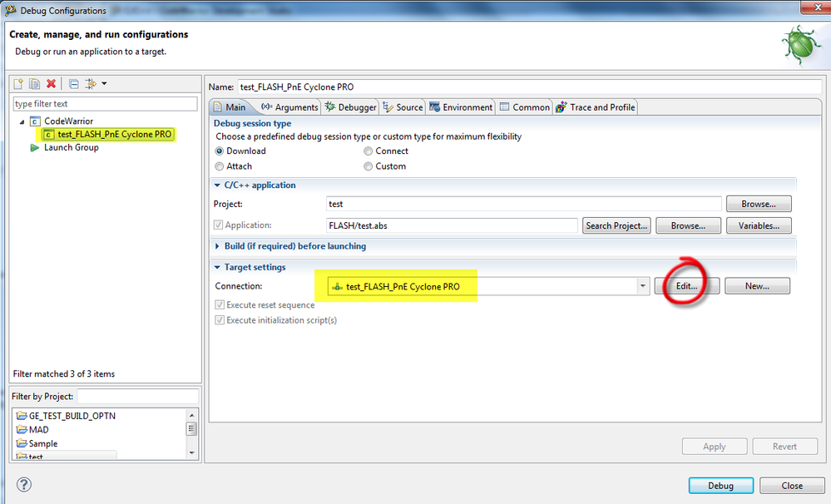
Task: Click Browse... button next to Application
Action: tap(688, 225)
